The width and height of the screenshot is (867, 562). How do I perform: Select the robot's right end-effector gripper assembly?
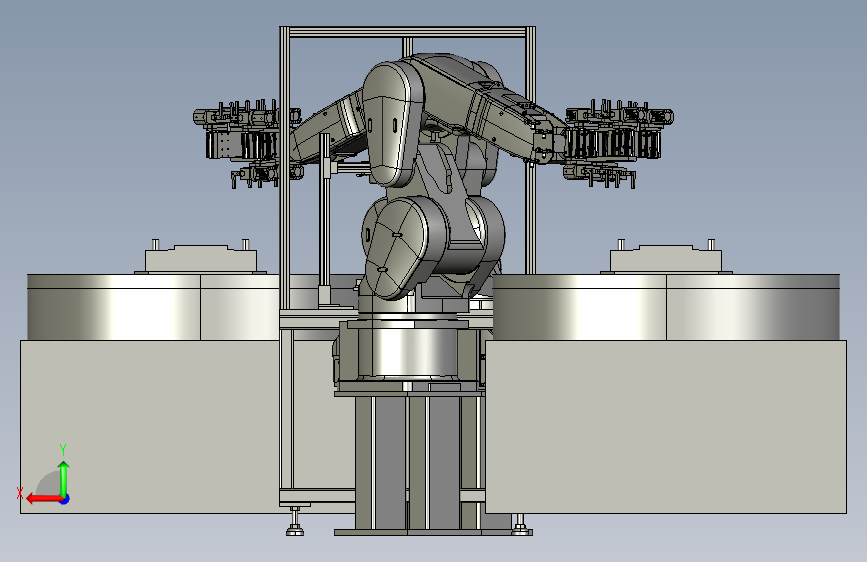[x=618, y=143]
